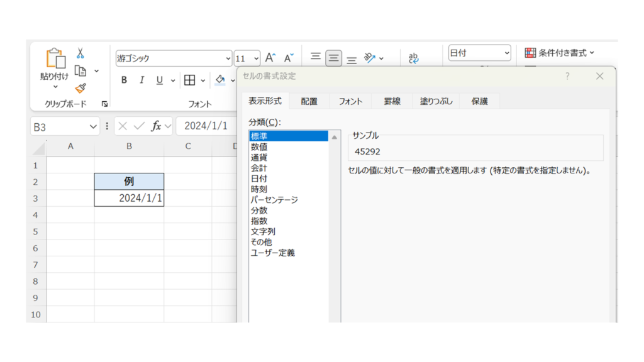The width and height of the screenshot is (644, 362).
Task: Switch to the 配置 tab
Action: point(309,101)
